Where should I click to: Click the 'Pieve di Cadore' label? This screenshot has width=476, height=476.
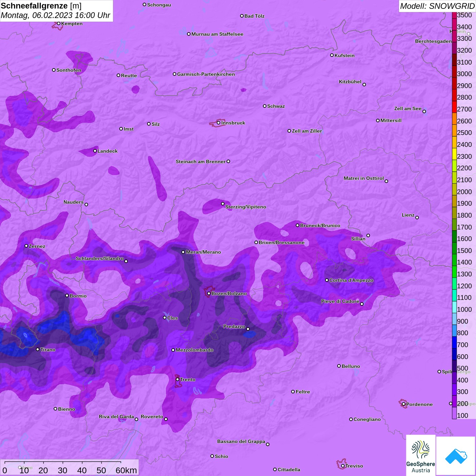click(x=340, y=301)
